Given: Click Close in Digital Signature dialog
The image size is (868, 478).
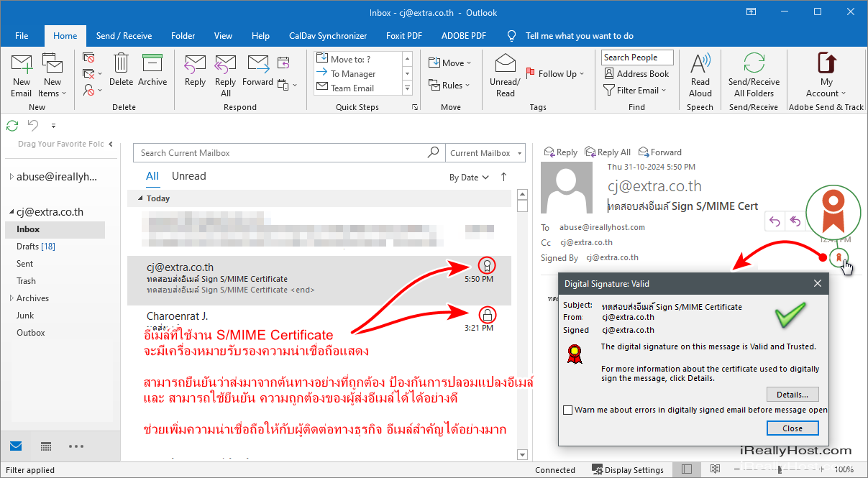Looking at the screenshot, I should 792,428.
